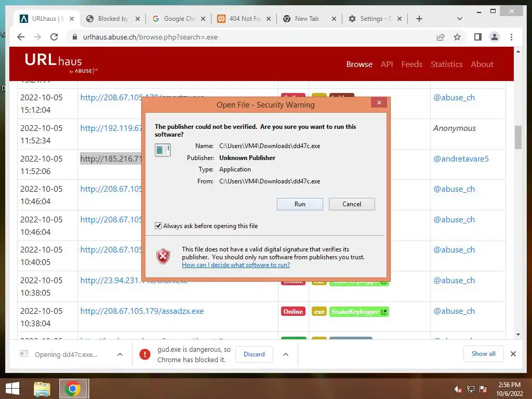Click the URLhaus logo
Viewport: 532px width, 399px height.
(61, 63)
